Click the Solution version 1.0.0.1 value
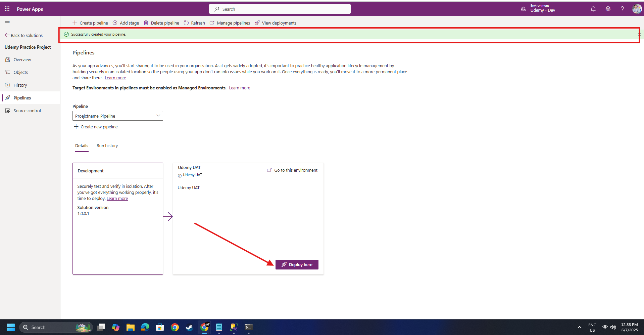Image resolution: width=644 pixels, height=335 pixels. click(83, 214)
